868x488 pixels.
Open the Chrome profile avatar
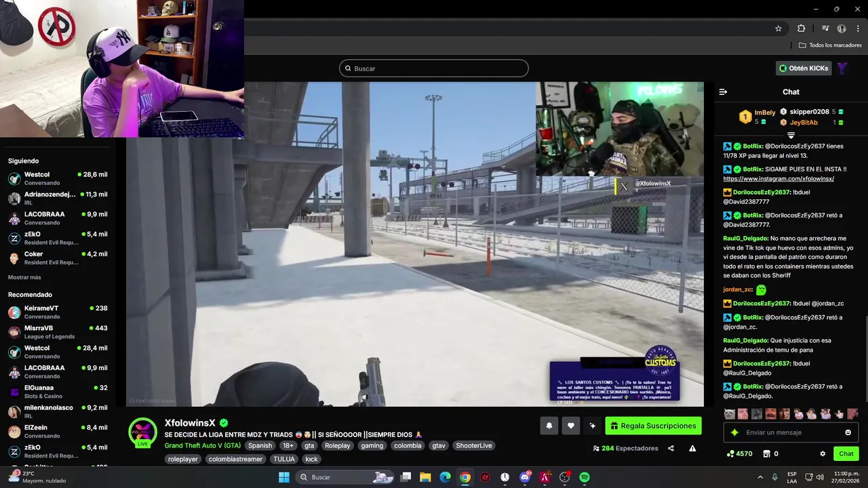click(x=842, y=28)
